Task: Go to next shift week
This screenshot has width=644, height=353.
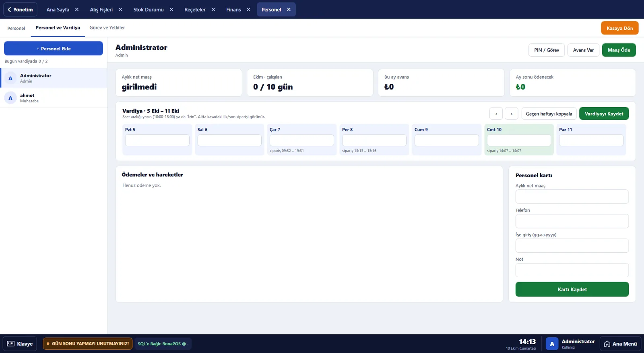Action: pos(512,114)
